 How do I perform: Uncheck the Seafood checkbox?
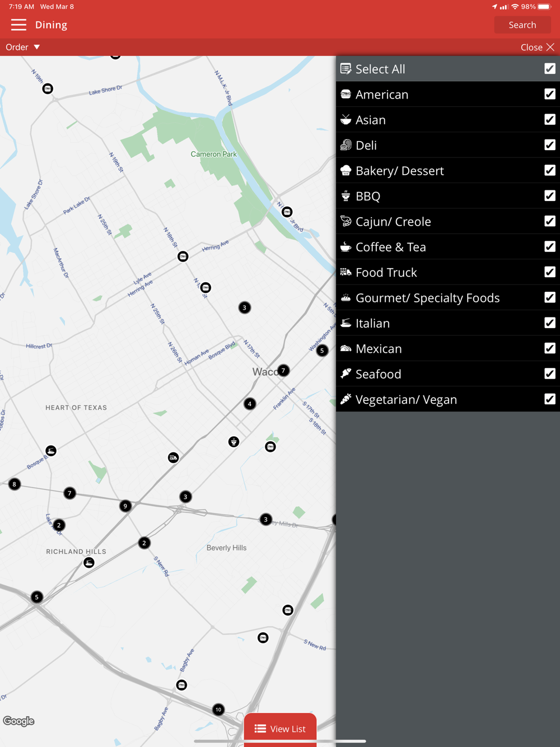click(x=550, y=373)
